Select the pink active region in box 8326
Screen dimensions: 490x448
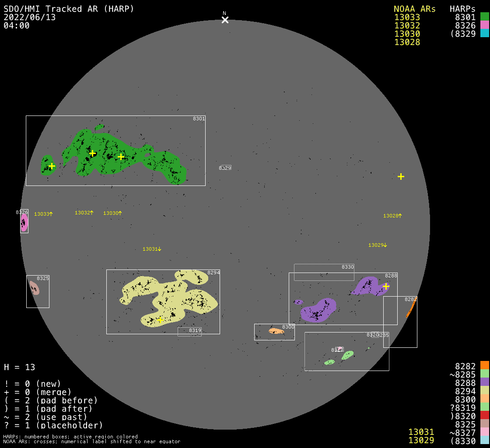(24, 223)
